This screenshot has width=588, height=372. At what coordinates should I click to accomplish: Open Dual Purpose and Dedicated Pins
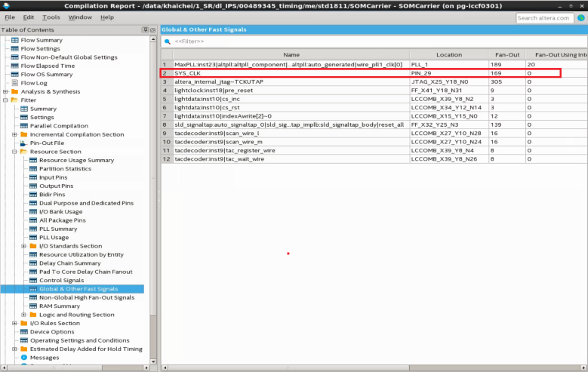[x=86, y=203]
